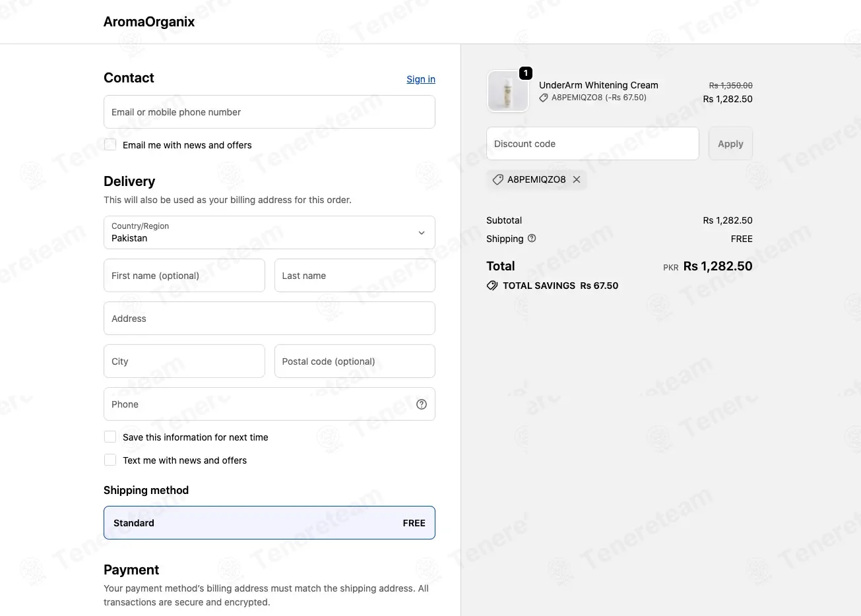Open the Country/Region dropdown showing Pakistan
The image size is (861, 616).
click(269, 232)
